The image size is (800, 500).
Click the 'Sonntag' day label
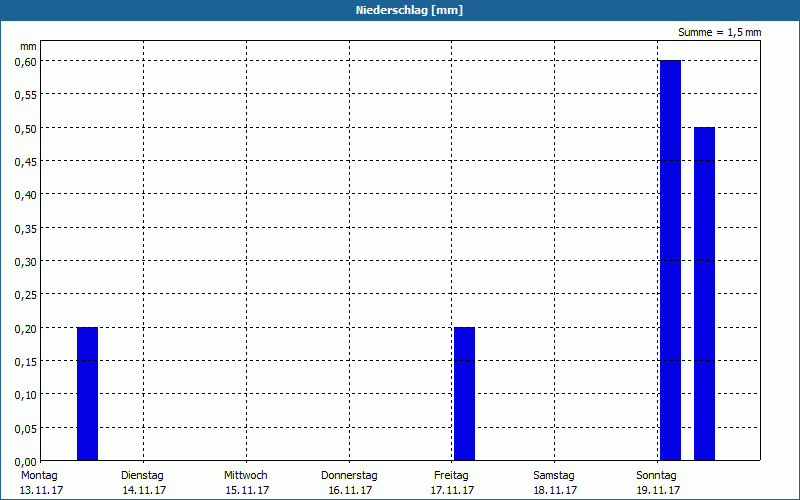(656, 475)
